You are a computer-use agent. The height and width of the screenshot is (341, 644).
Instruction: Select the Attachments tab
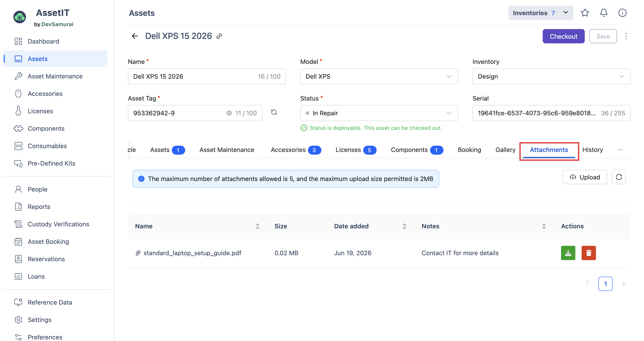click(x=549, y=150)
